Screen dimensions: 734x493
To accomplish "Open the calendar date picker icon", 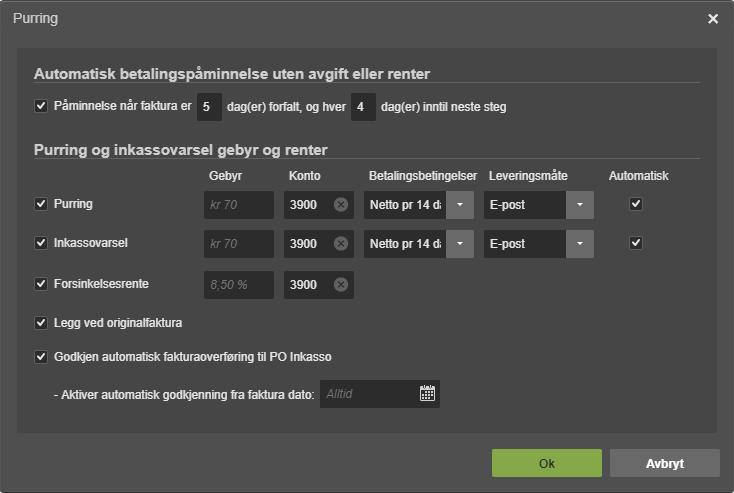I will [x=427, y=393].
